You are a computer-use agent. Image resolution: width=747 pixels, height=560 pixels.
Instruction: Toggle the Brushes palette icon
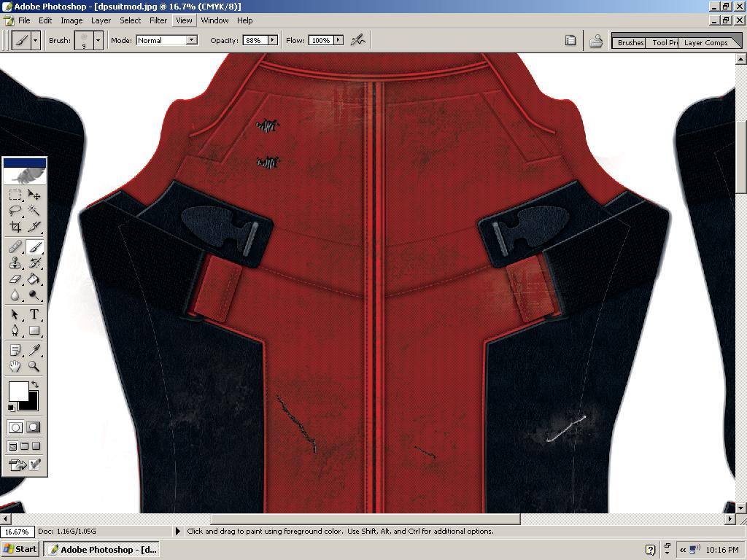coord(570,41)
